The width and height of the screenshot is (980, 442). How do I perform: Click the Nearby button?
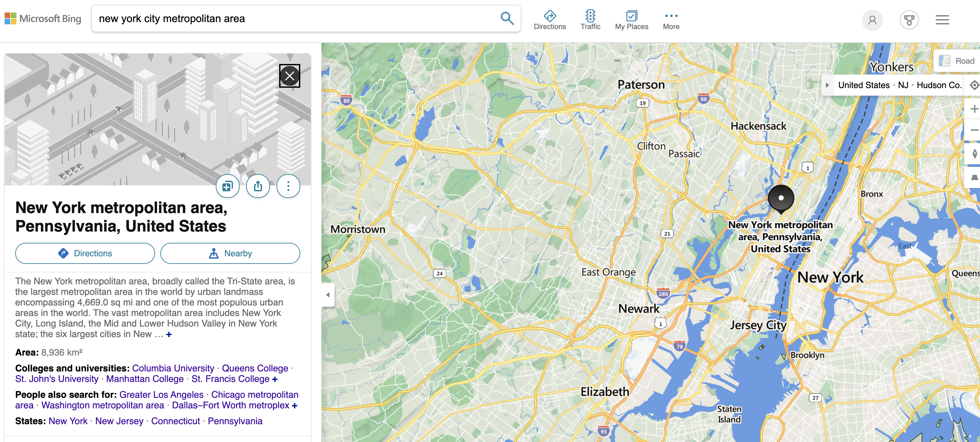point(230,253)
